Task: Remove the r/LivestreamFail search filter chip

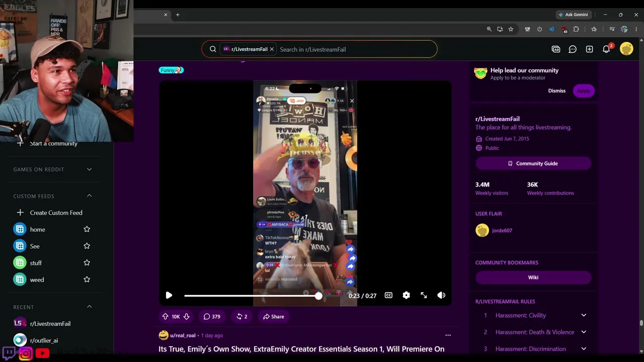Action: click(x=272, y=49)
